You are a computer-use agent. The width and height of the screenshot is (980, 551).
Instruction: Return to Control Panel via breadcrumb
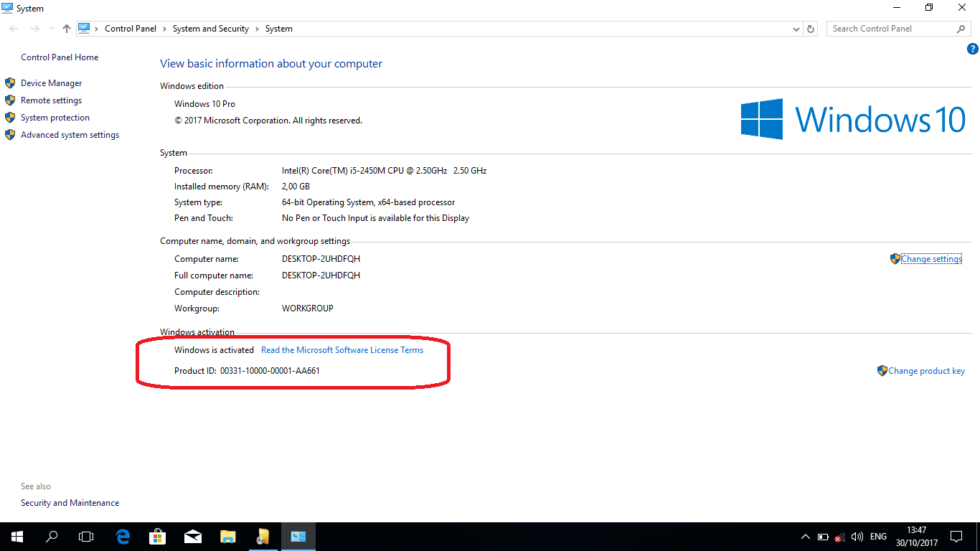[x=130, y=28]
